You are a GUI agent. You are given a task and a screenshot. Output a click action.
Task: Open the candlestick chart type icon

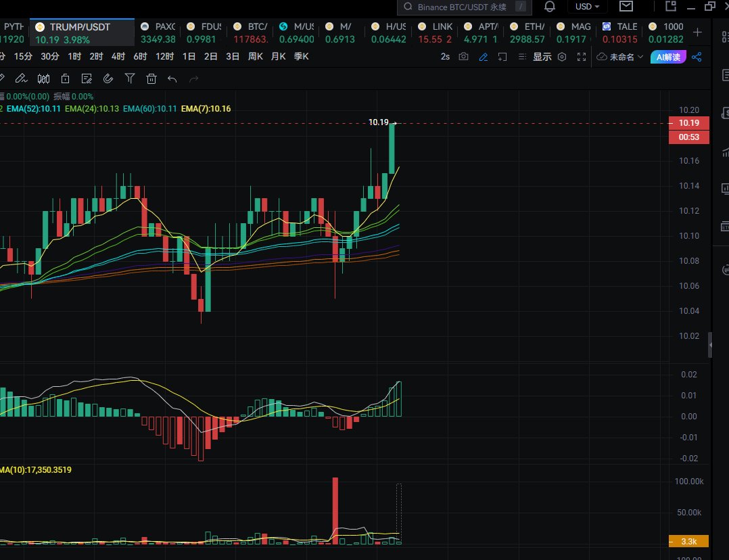click(x=43, y=78)
